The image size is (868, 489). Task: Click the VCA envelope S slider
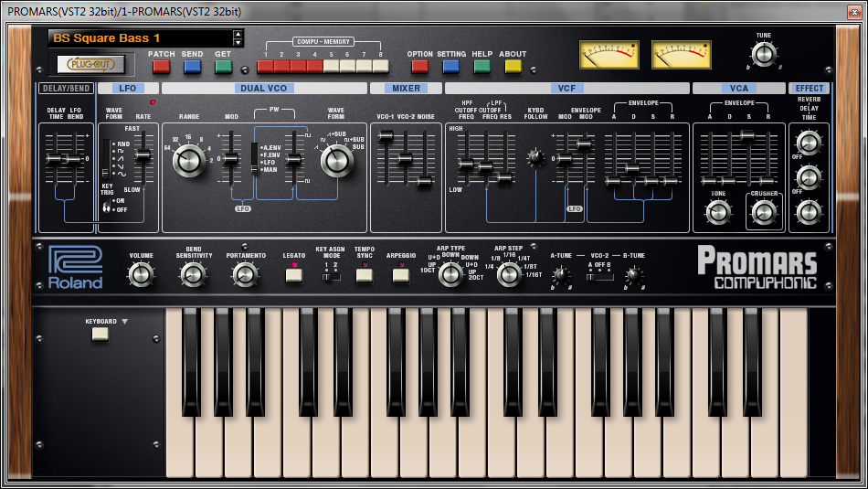pyautogui.click(x=747, y=135)
